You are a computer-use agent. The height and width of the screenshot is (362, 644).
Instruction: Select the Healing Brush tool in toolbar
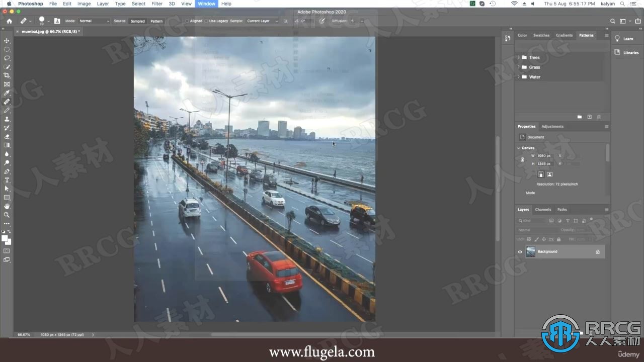[7, 102]
